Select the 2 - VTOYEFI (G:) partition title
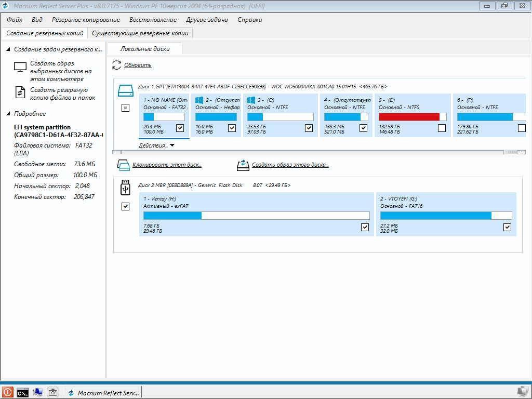532x399 pixels. click(x=398, y=199)
